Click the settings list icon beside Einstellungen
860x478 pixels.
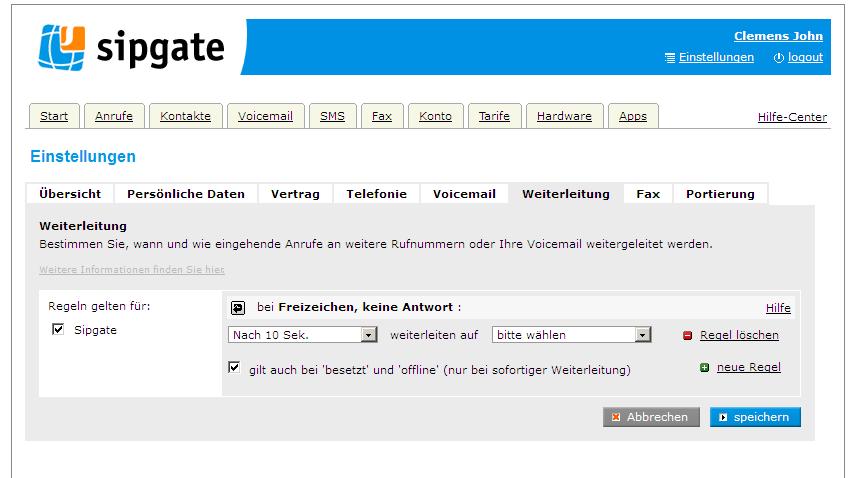[670, 58]
